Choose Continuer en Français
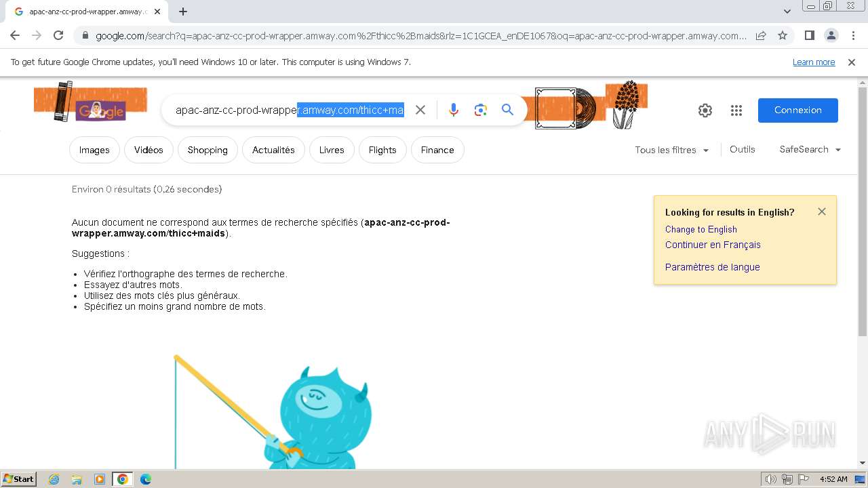Viewport: 868px width, 488px height. tap(713, 245)
